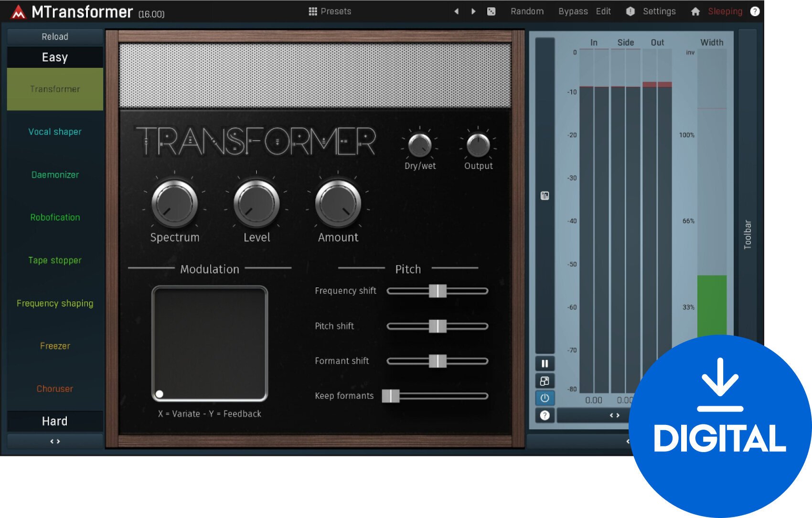Toggle the power button in the meter panel

pos(545,398)
